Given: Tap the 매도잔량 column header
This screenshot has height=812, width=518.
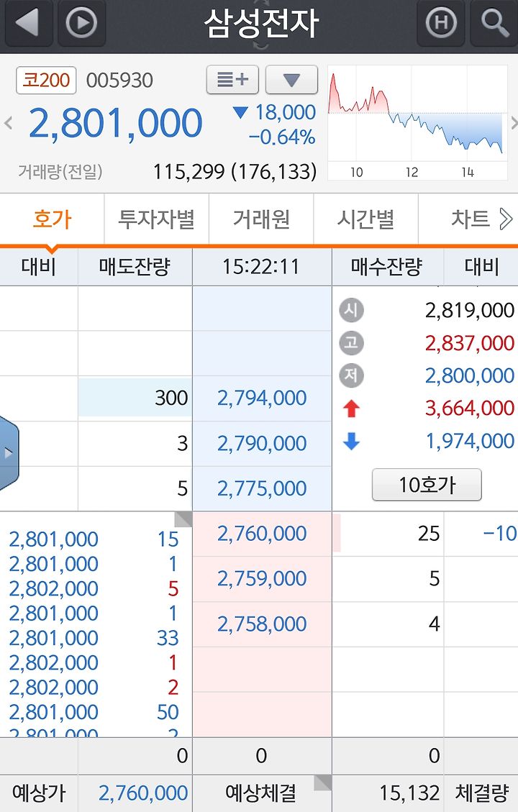Looking at the screenshot, I should pos(135,267).
